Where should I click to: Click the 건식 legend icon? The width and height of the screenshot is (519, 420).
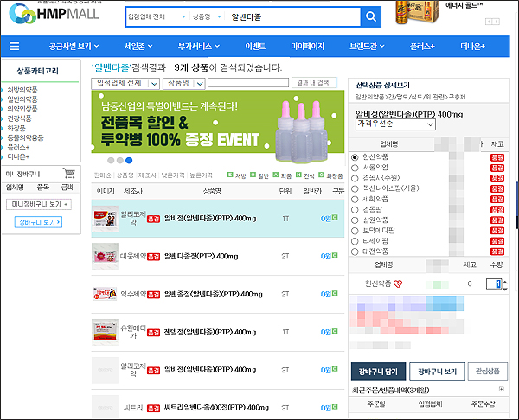click(298, 175)
